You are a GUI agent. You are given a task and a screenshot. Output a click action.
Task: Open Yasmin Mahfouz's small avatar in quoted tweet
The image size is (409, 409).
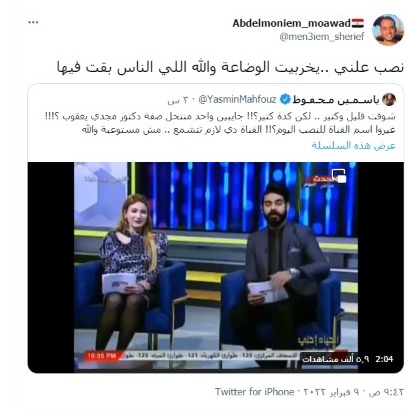(x=389, y=99)
